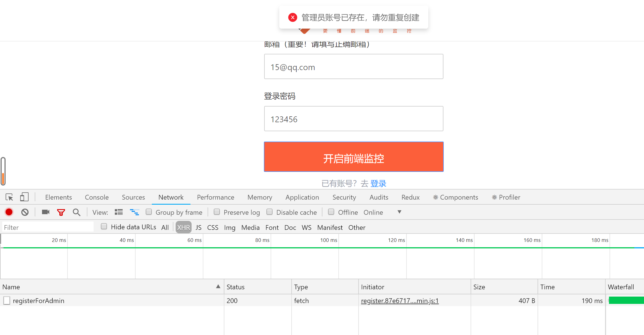Click the capture screenshots camera icon

pos(45,212)
